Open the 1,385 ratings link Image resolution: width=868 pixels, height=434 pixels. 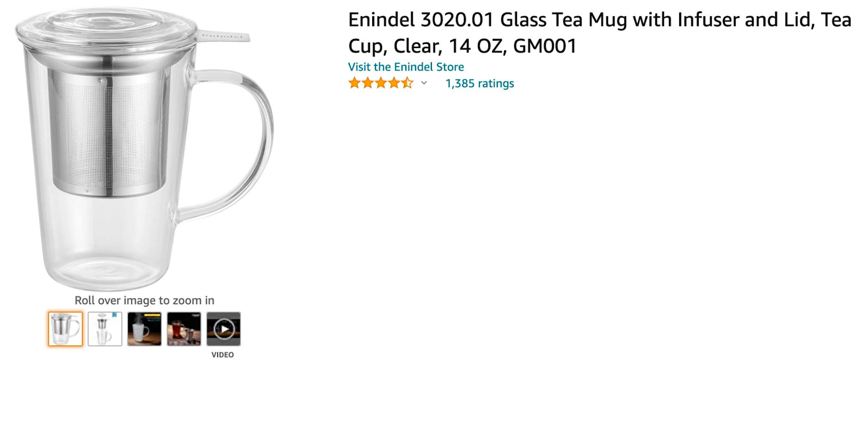480,84
